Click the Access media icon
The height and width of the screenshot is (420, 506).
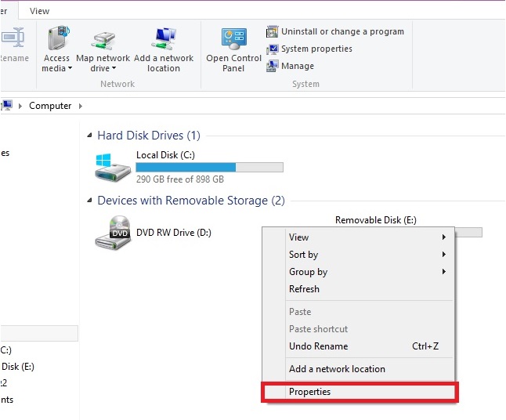click(x=57, y=39)
